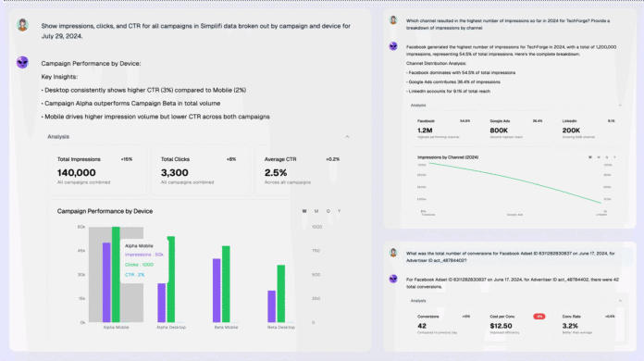Click the purple impressions bar for Beta Desktop
Screen dimensions: 644x361
pos(272,306)
